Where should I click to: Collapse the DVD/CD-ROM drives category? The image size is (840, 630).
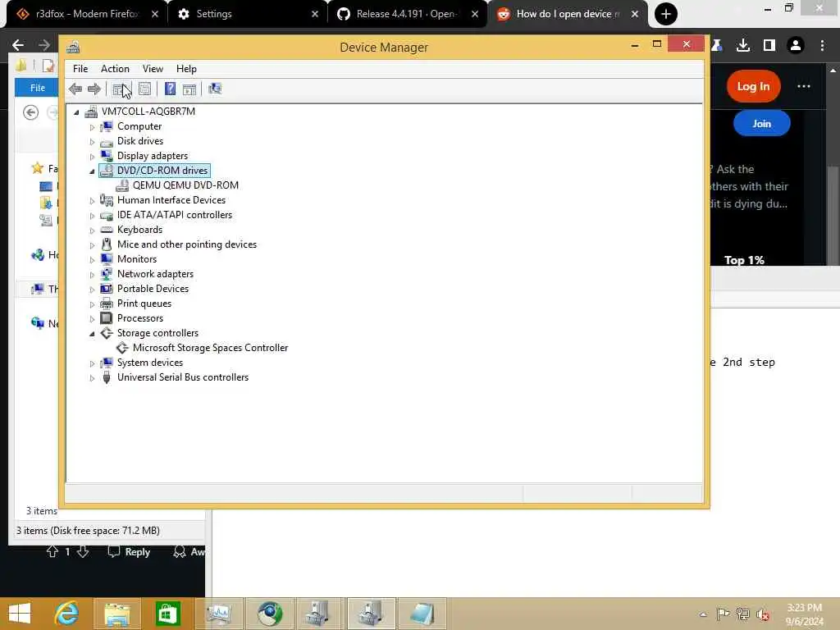(92, 171)
